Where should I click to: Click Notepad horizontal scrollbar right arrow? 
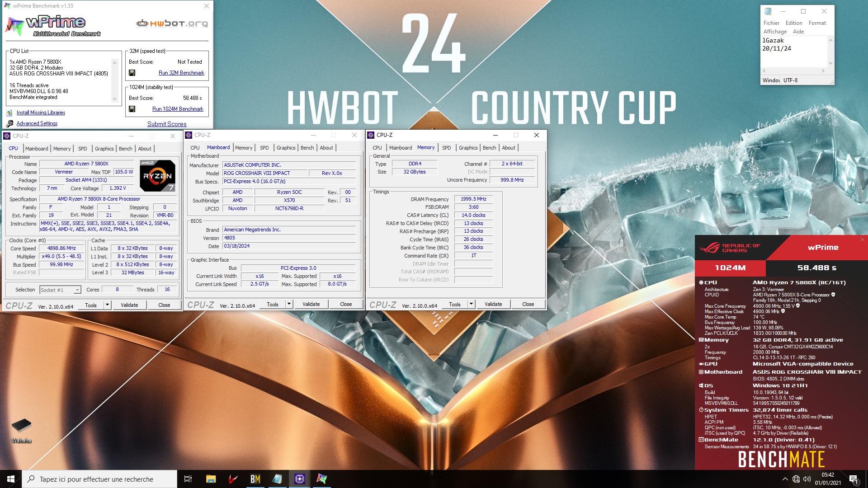[823, 70]
